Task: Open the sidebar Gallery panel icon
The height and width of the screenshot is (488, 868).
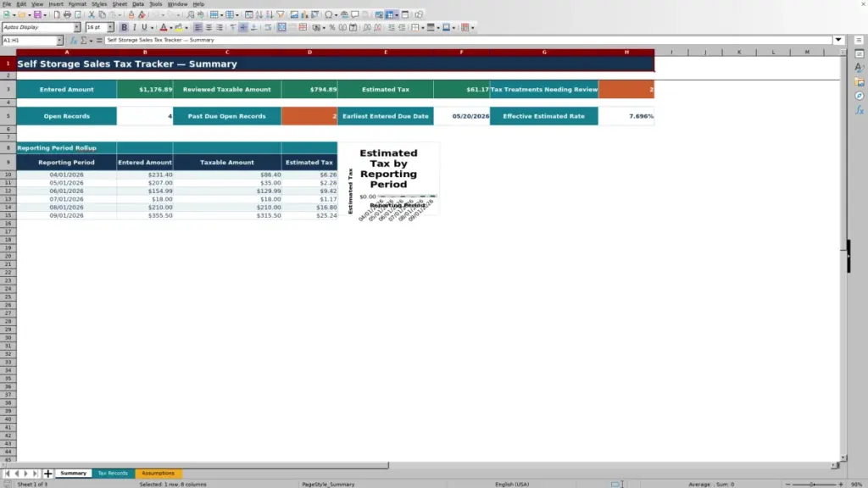Action: (x=860, y=82)
